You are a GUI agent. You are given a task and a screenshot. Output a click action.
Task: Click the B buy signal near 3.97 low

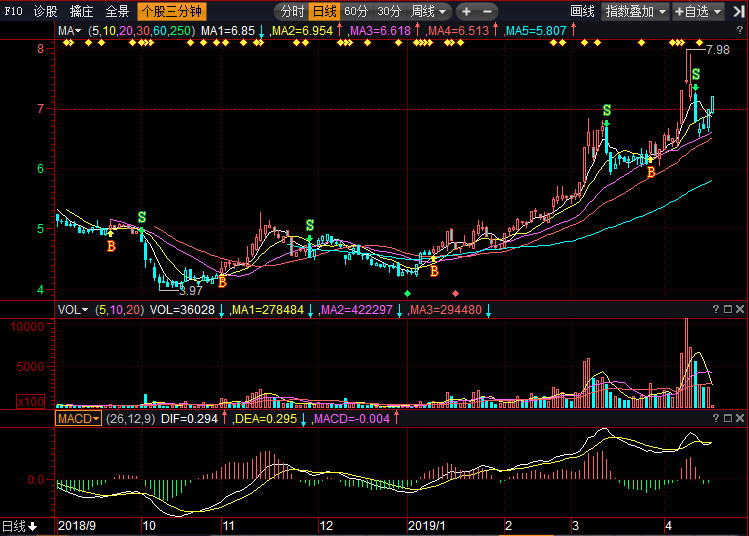[222, 282]
